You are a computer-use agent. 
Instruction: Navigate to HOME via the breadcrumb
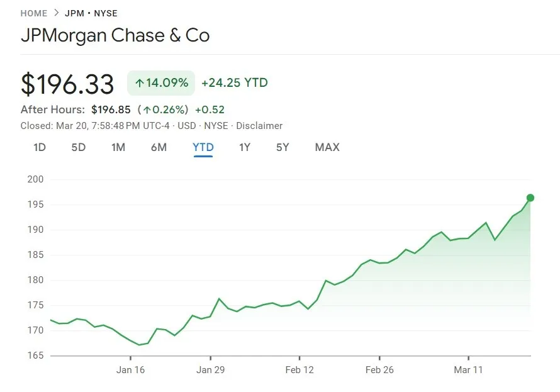[x=34, y=13]
